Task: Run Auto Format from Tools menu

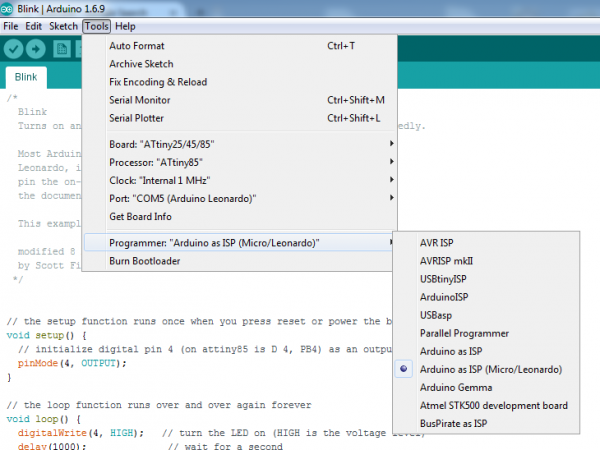Action: (x=137, y=46)
